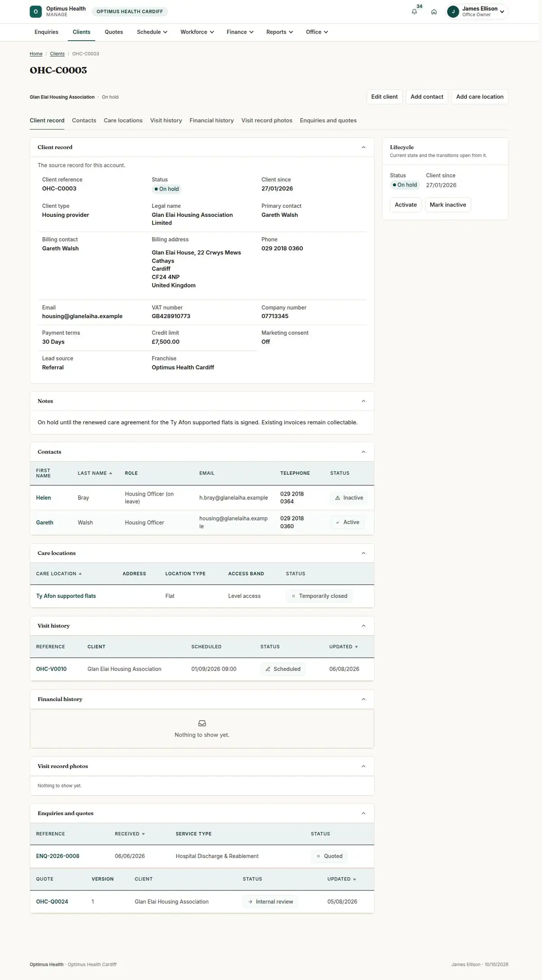Open the Schedule dropdown menu
This screenshot has width=542, height=980.
152,32
